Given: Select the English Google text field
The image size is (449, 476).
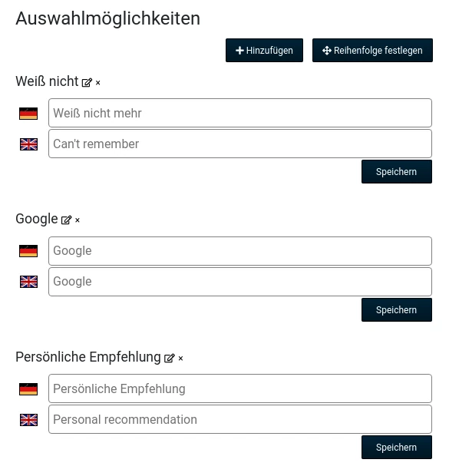Looking at the screenshot, I should coord(240,282).
